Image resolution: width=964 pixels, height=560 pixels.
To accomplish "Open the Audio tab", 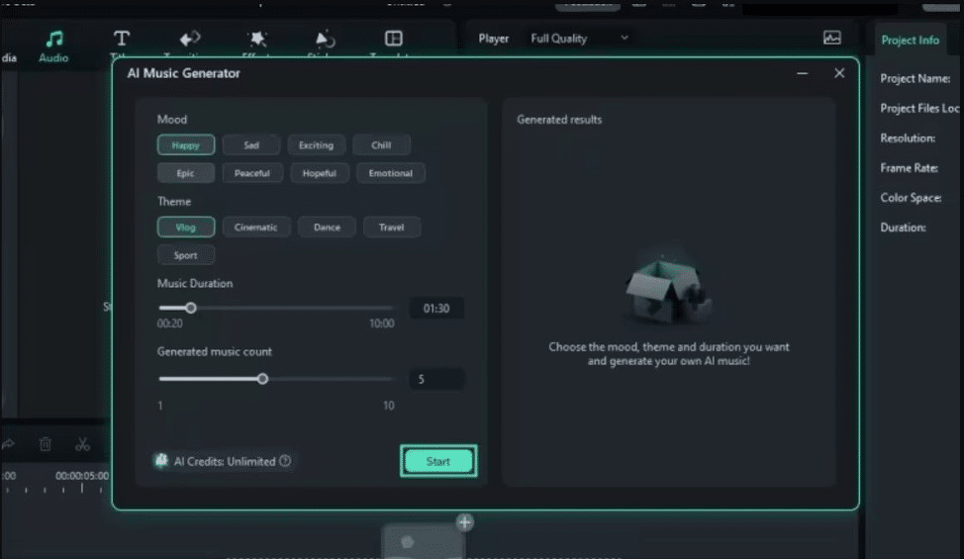I will 53,47.
